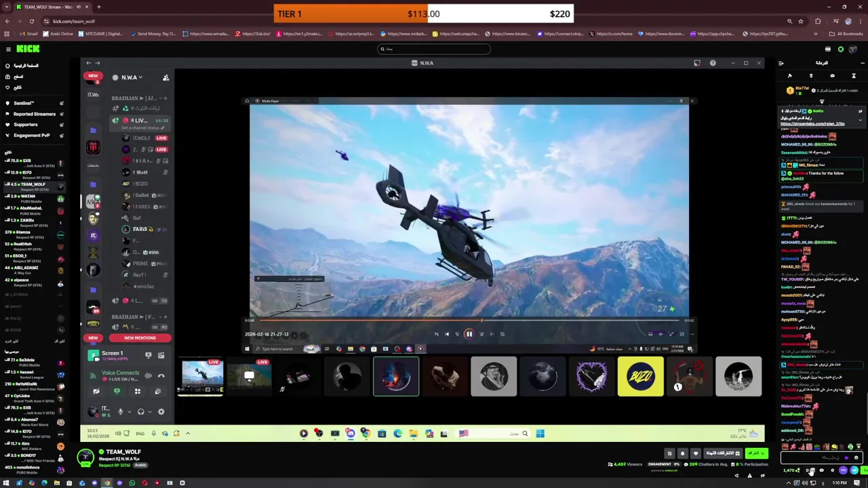Skip to previous track in Media Player
The height and width of the screenshot is (488, 868).
click(x=446, y=333)
